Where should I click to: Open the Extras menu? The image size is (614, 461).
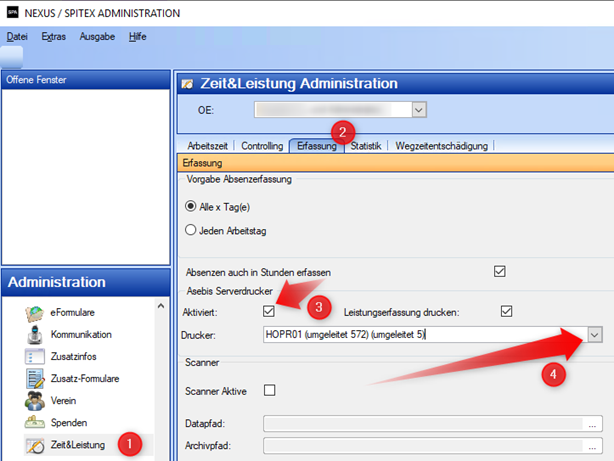[54, 37]
